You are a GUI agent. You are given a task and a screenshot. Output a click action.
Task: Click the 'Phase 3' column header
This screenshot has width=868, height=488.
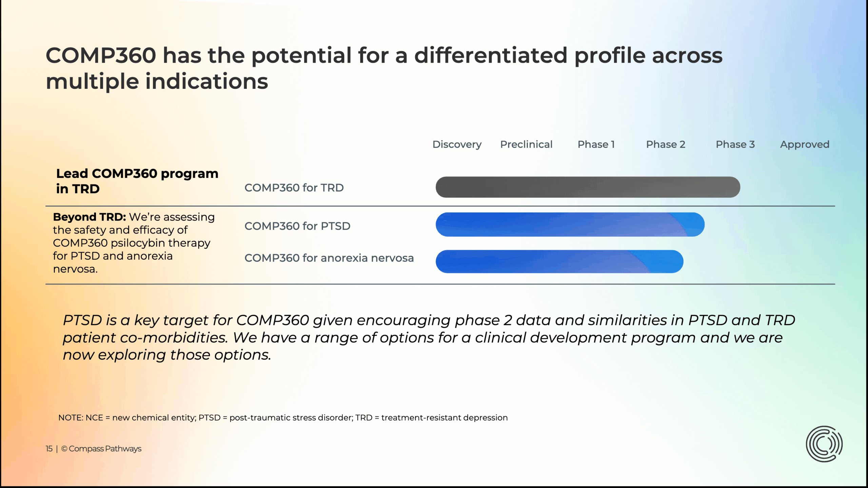[735, 144]
